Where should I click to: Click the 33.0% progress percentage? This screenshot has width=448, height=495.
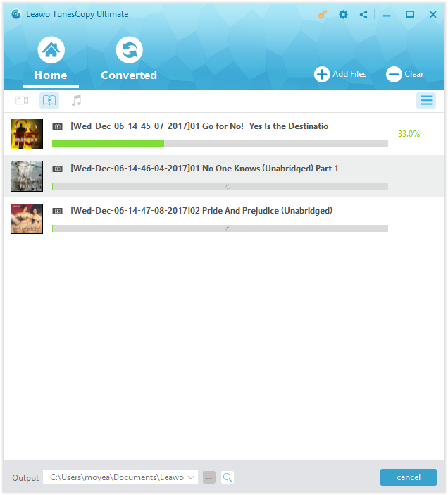coord(409,134)
